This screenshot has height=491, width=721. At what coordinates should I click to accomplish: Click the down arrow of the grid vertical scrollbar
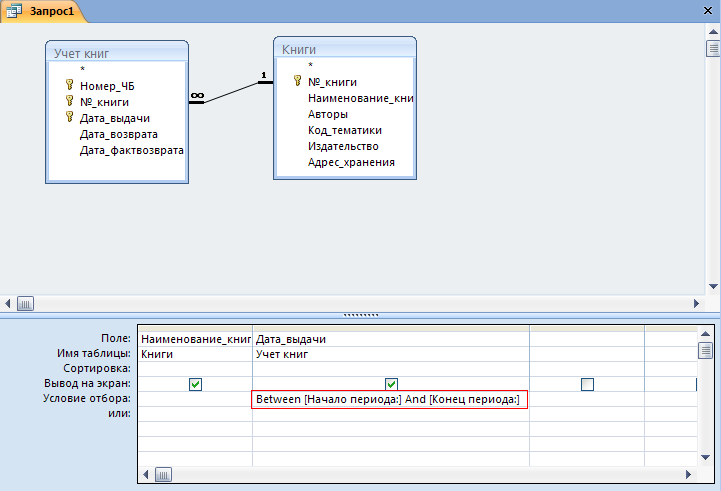click(x=705, y=457)
